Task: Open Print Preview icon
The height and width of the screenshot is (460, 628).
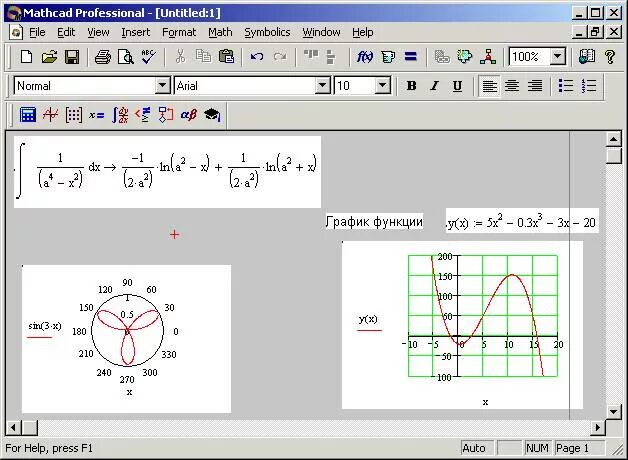Action: [x=125, y=57]
